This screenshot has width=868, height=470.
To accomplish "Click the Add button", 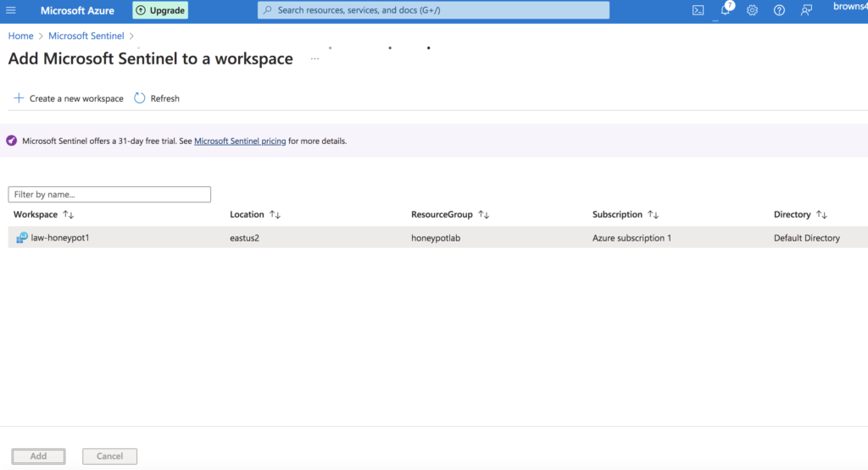I will tap(38, 456).
